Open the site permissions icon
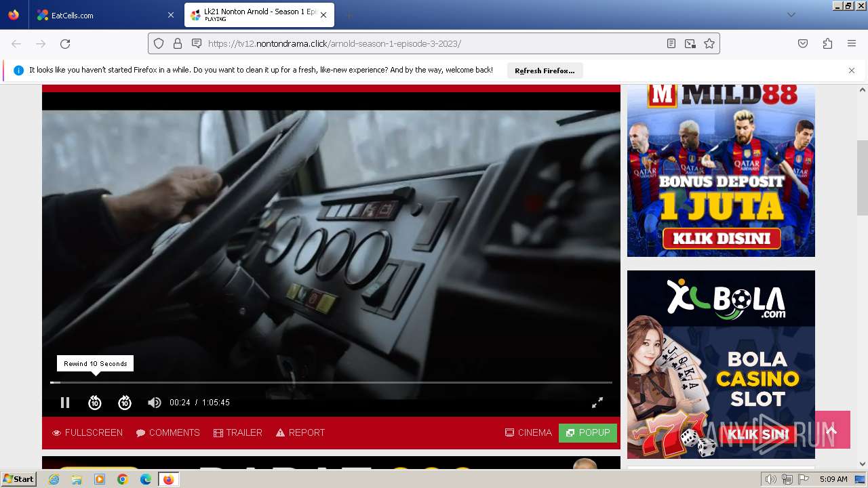The height and width of the screenshot is (488, 868). click(x=197, y=43)
